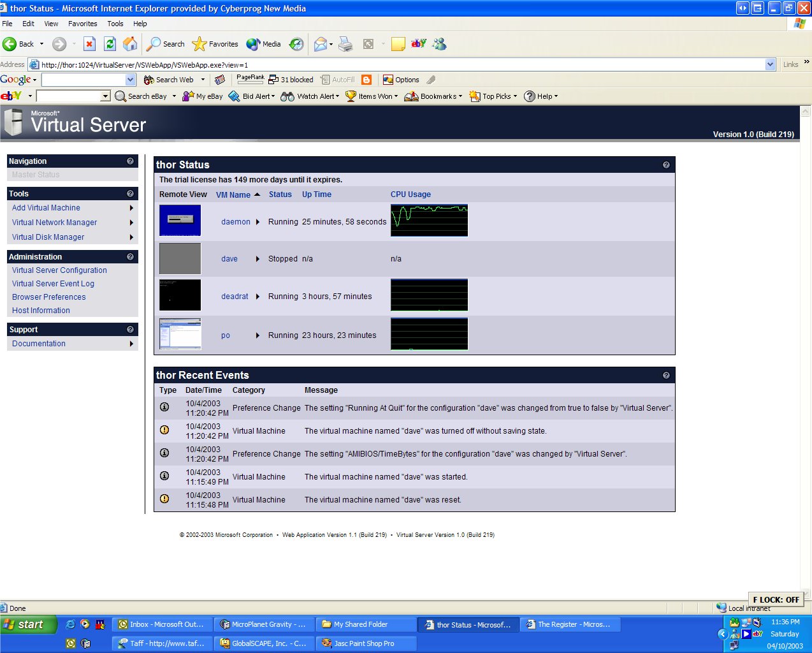812x653 pixels.
Task: Open the daemon remote view thumbnail
Action: [180, 221]
